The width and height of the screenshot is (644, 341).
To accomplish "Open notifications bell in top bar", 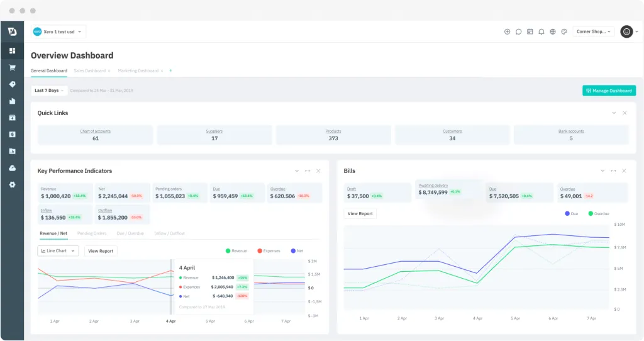I will tap(541, 31).
